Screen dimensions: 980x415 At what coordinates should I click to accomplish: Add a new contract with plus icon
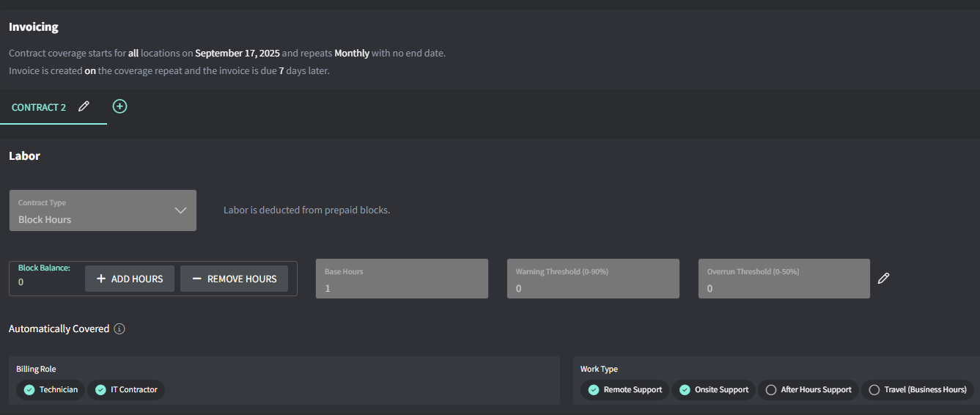point(119,106)
